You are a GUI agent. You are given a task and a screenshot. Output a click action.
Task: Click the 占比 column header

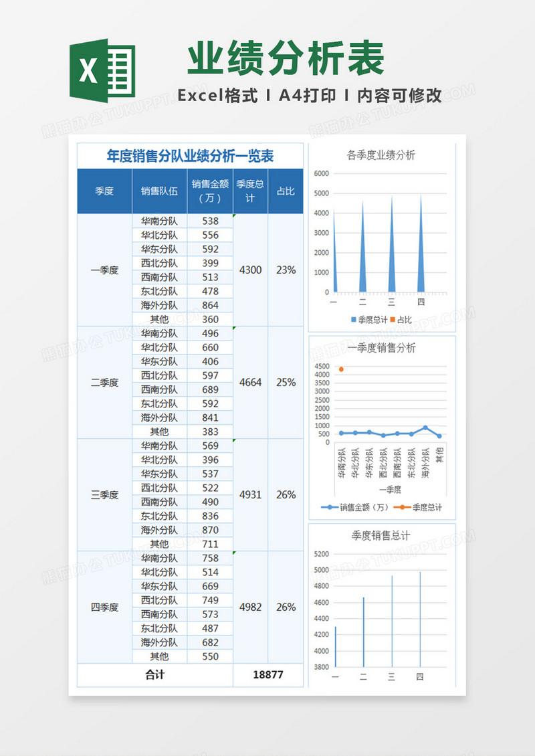coord(286,191)
